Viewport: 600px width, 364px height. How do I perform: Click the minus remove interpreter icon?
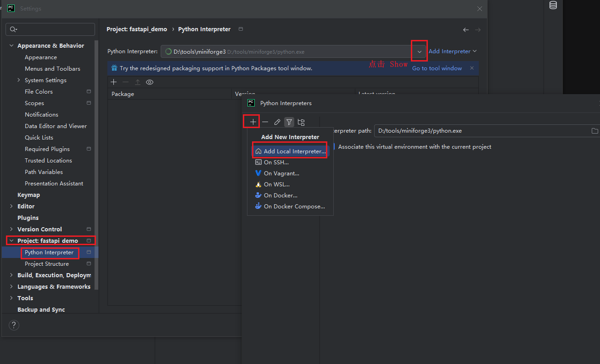pos(265,122)
